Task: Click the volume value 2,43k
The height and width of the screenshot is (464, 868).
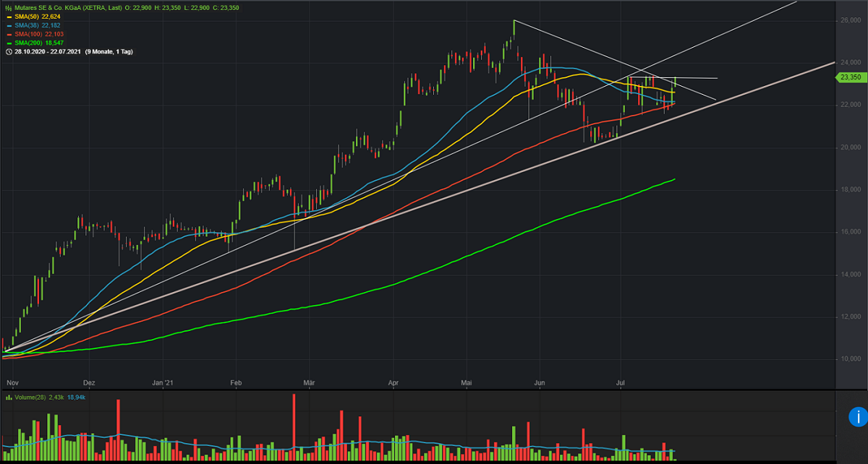Action: click(x=56, y=397)
